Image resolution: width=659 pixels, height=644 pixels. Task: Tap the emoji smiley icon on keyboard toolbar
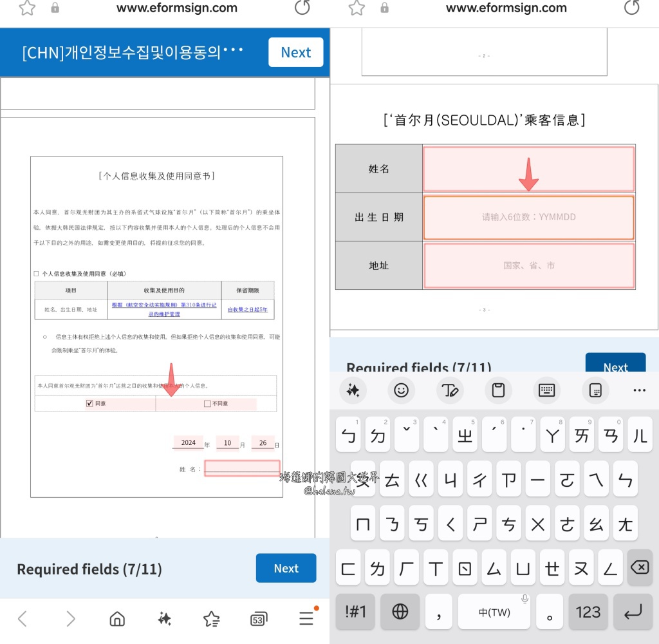coord(401,390)
